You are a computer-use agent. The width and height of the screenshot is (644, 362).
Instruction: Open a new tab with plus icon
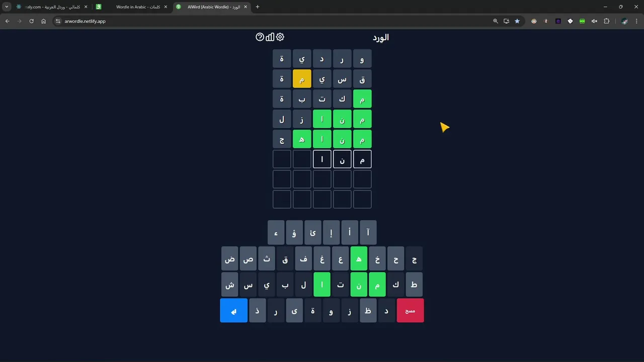pyautogui.click(x=258, y=7)
